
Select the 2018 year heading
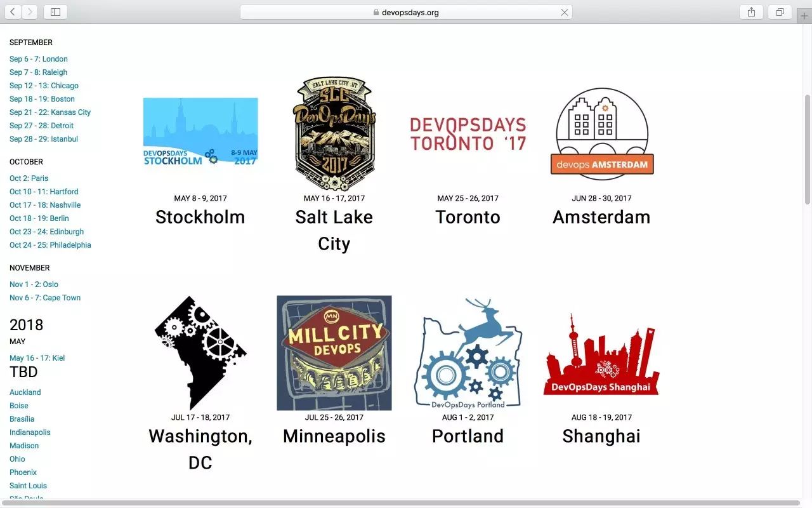27,325
